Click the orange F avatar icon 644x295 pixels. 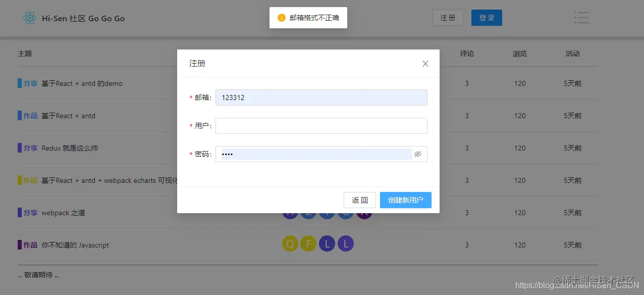pyautogui.click(x=308, y=243)
